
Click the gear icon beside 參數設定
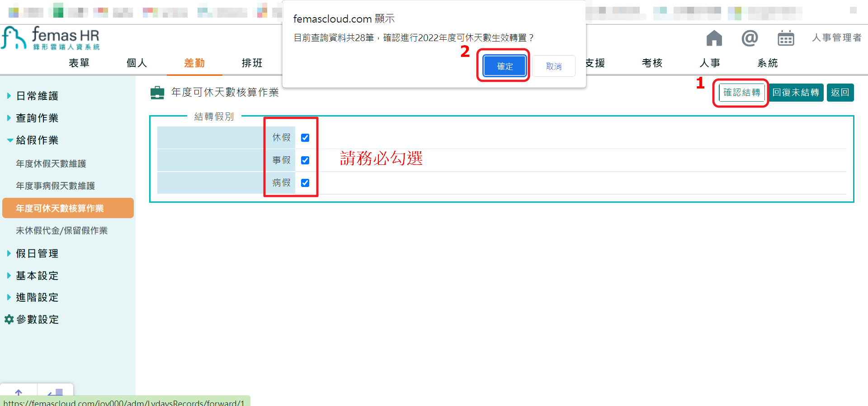coord(9,320)
